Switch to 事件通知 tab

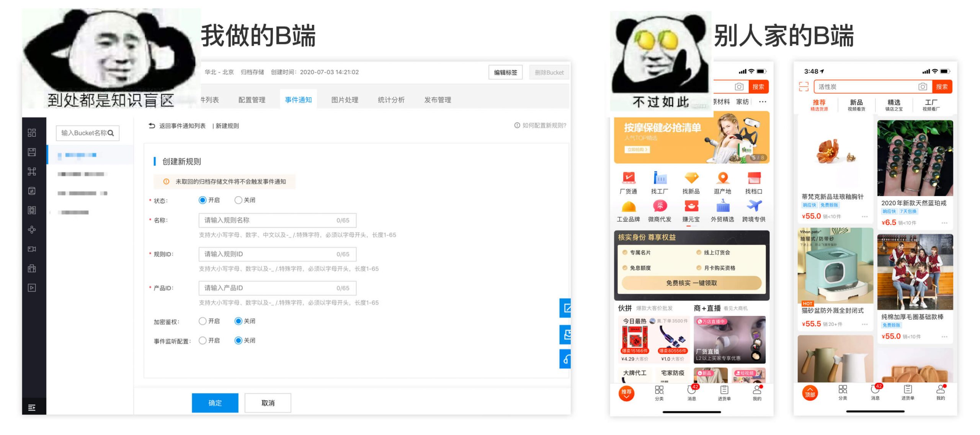pyautogui.click(x=298, y=100)
